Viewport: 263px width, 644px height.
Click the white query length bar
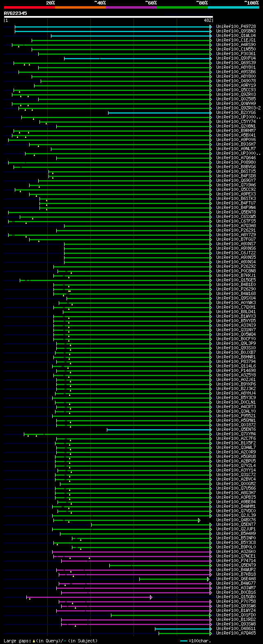[x=108, y=17]
